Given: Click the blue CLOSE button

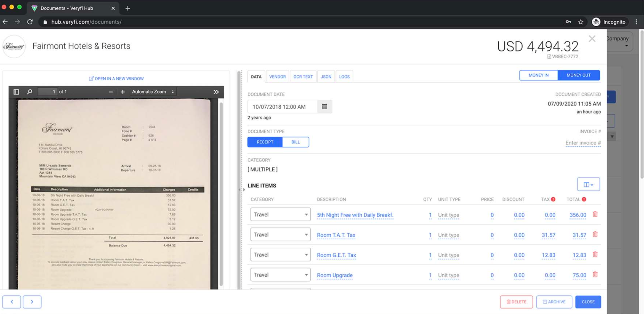Looking at the screenshot, I should point(588,302).
